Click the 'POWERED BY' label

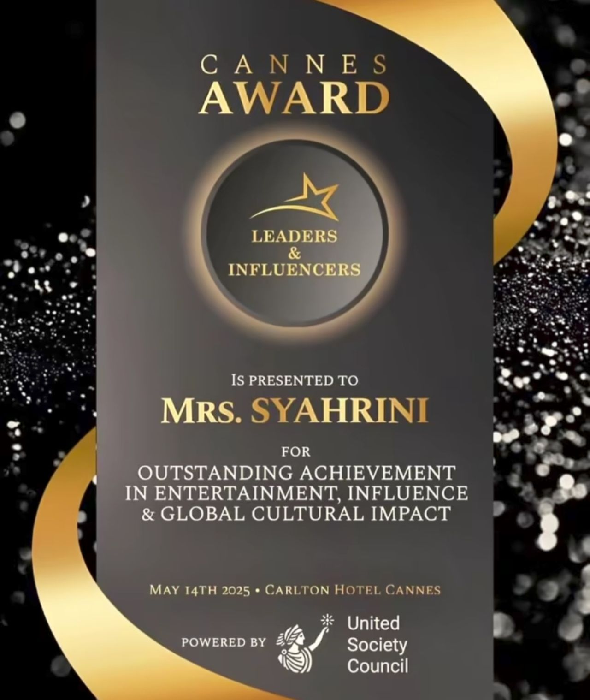click(224, 642)
